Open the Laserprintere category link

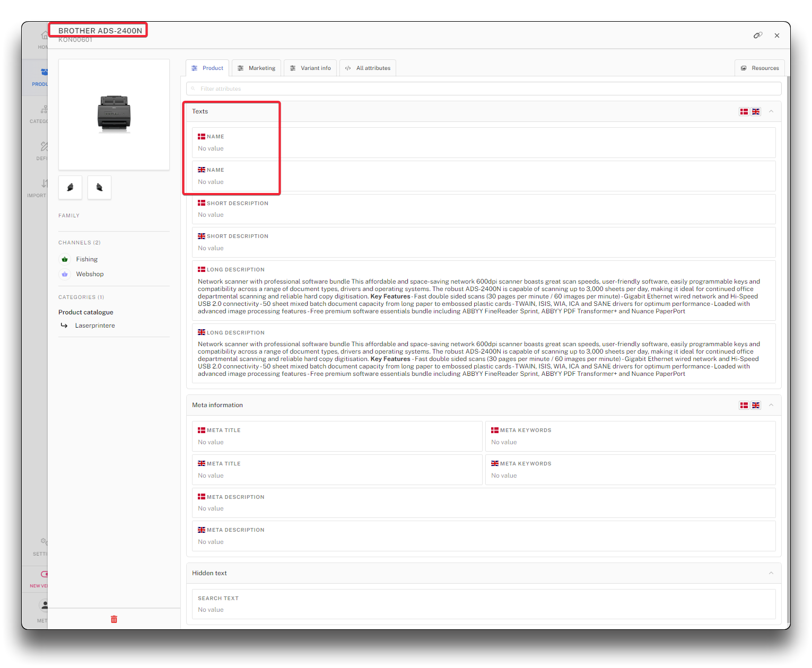[x=95, y=326]
